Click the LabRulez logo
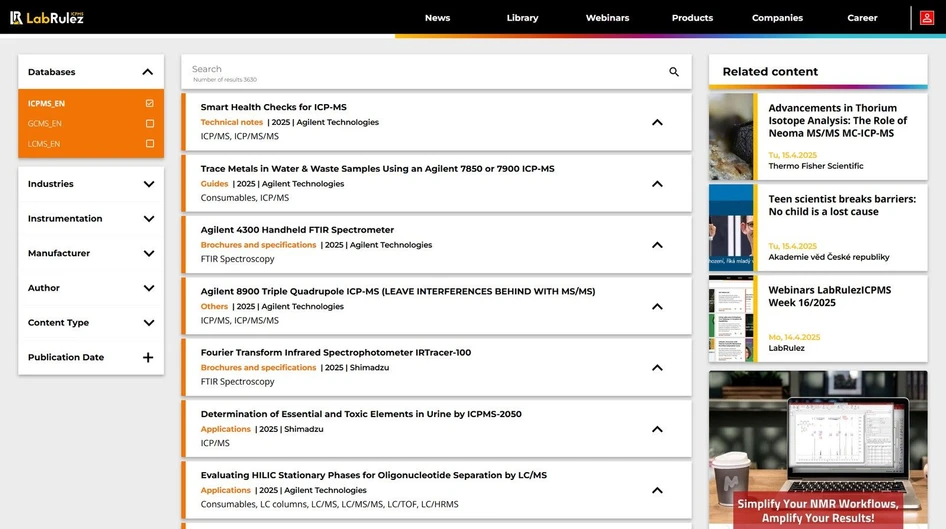This screenshot has height=529, width=946. click(x=46, y=17)
